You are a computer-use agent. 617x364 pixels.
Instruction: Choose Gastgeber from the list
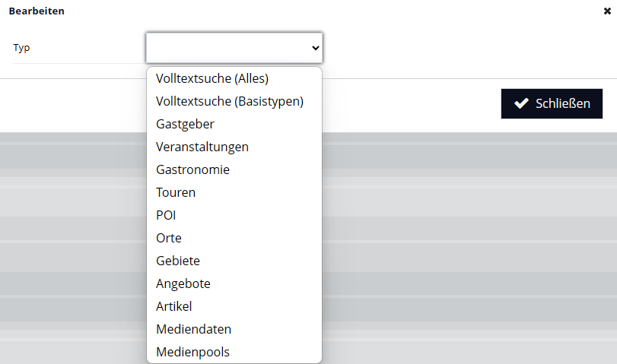coord(185,124)
